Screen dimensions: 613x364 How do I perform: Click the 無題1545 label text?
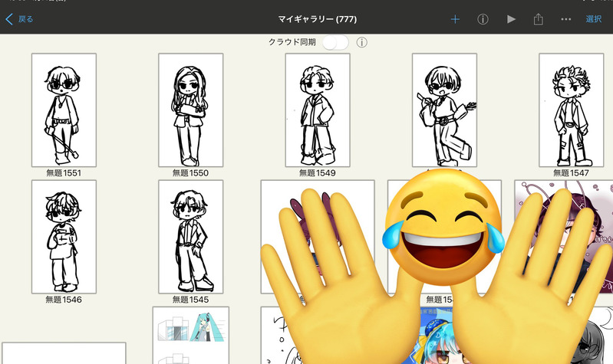pyautogui.click(x=191, y=300)
